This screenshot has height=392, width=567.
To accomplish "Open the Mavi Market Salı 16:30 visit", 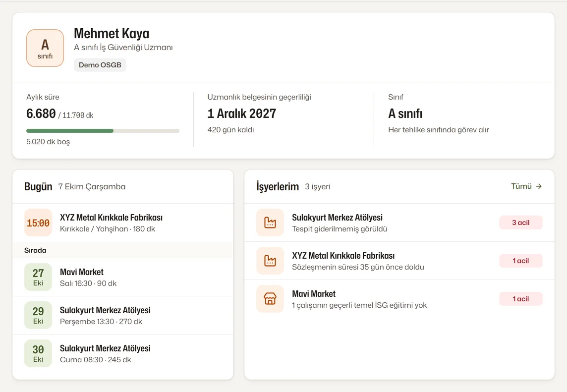I will pyautogui.click(x=123, y=277).
